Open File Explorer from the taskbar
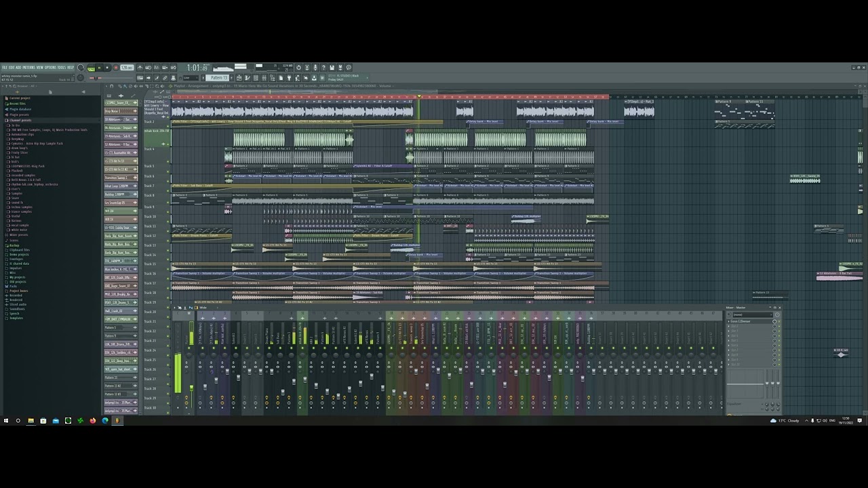868x488 pixels. (x=31, y=421)
